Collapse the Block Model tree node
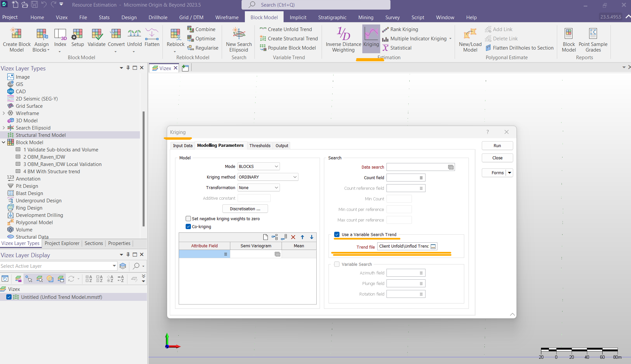Viewport: 631px width, 364px height. pyautogui.click(x=4, y=142)
